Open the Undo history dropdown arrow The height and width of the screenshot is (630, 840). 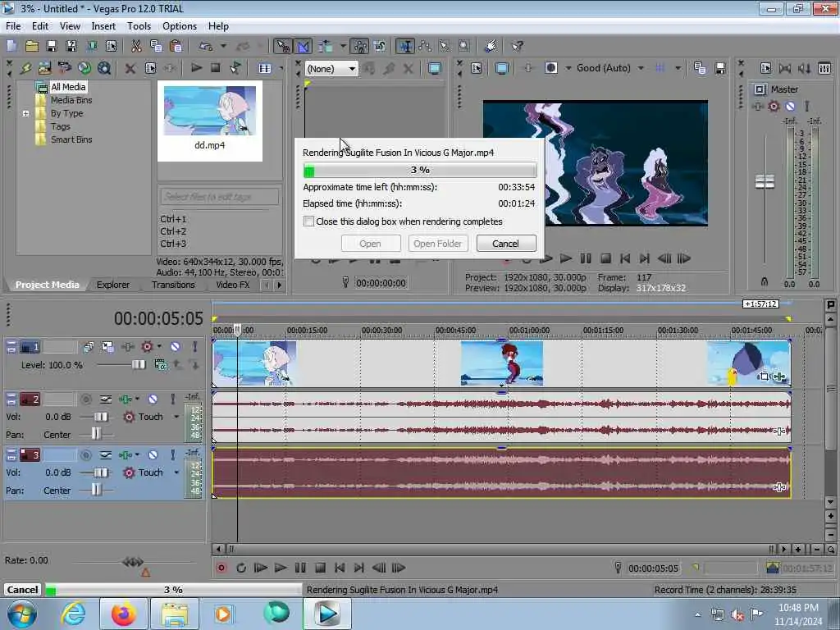(x=223, y=46)
